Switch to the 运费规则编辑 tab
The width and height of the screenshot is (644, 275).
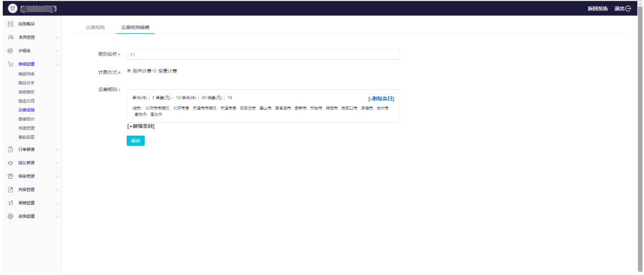pyautogui.click(x=135, y=28)
